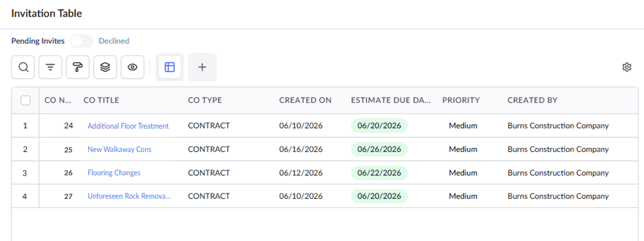Open the New Walkaway Cons link

119,149
